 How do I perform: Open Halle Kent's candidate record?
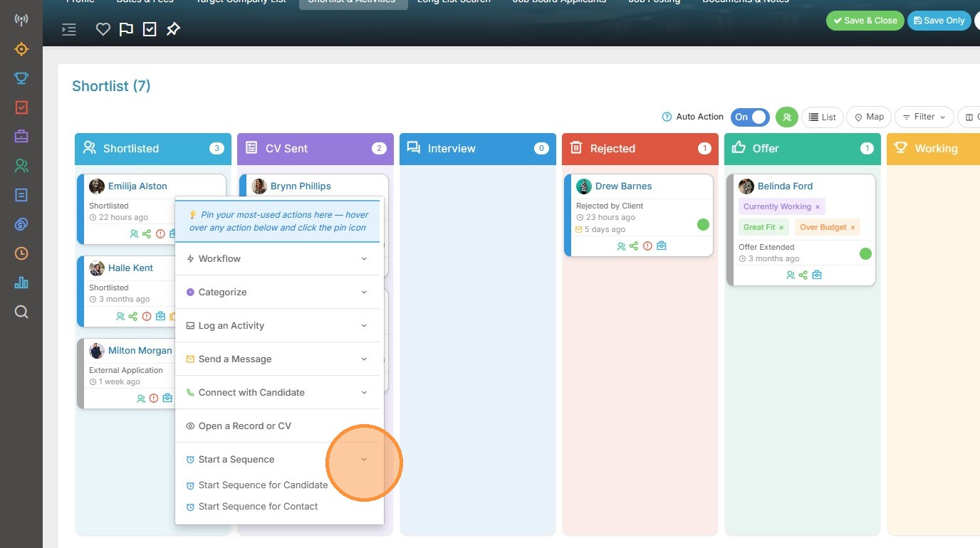click(x=130, y=268)
